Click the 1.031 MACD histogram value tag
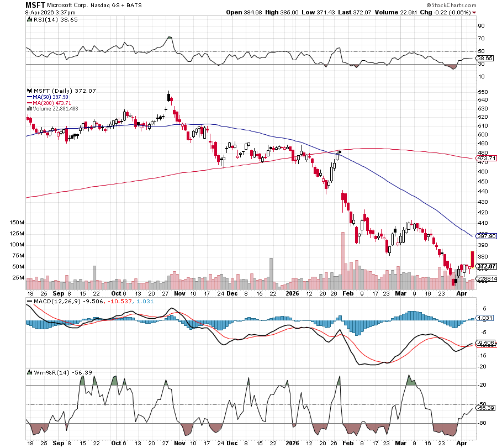 click(x=485, y=318)
